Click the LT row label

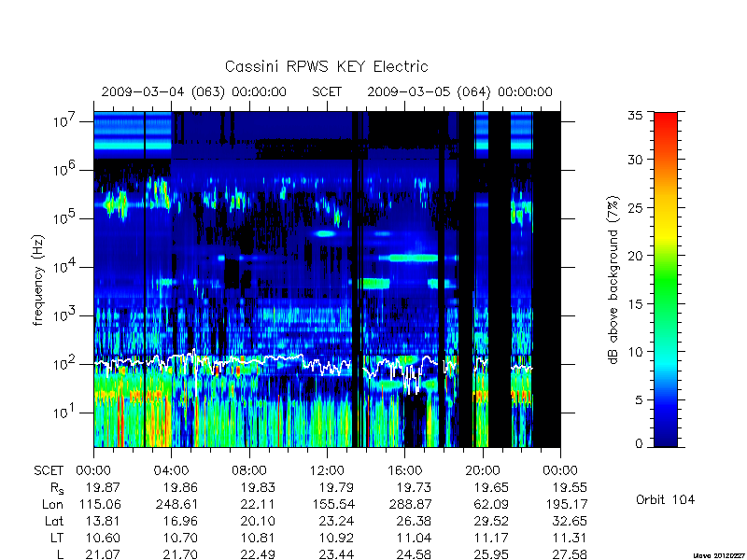pyautogui.click(x=57, y=538)
